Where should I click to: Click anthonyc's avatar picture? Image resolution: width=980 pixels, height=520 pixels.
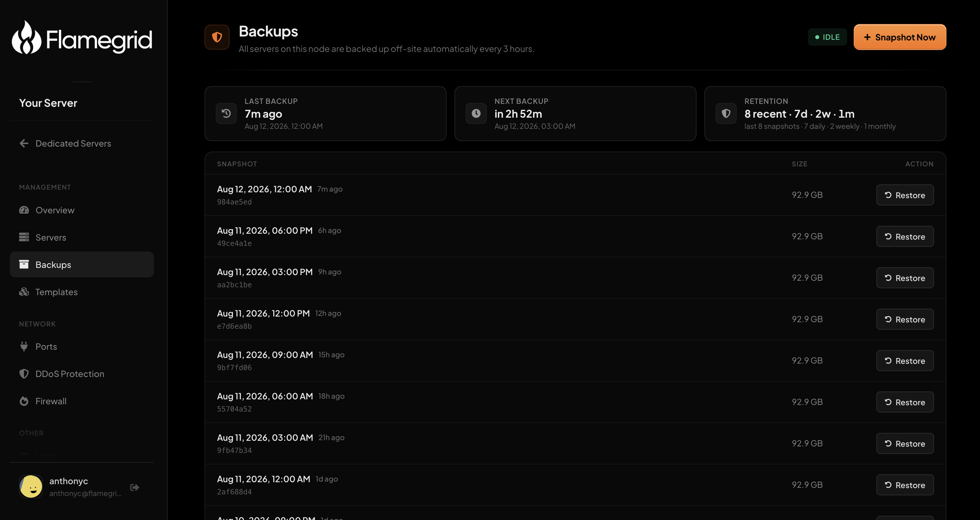click(x=31, y=486)
